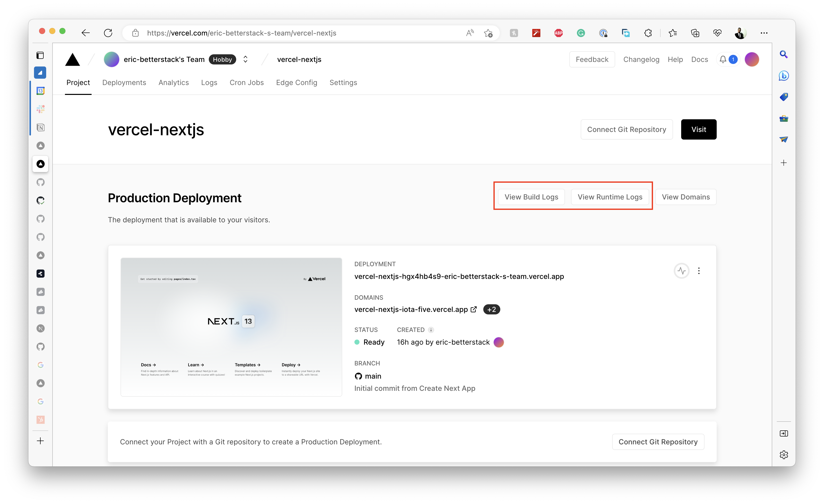This screenshot has width=824, height=504.
Task: Open the Settings gear icon in sidebar
Action: click(784, 455)
